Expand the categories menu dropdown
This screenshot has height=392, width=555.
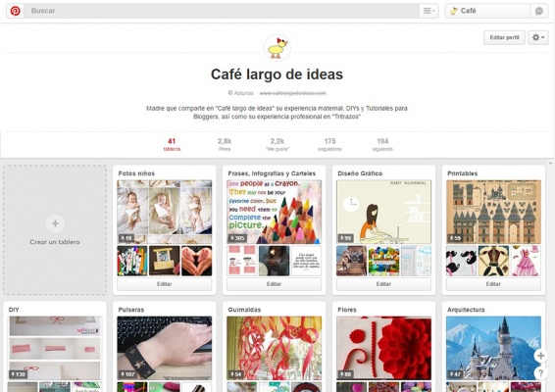[429, 11]
